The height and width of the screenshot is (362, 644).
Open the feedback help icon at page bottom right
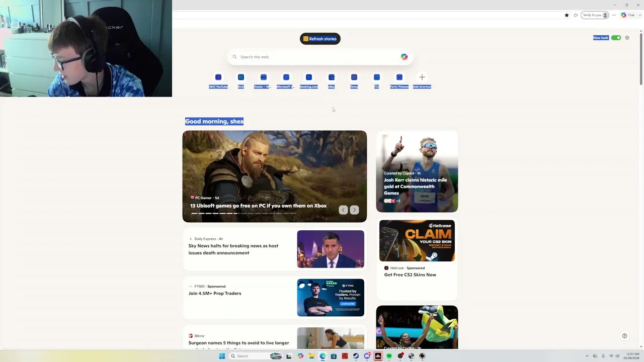point(624,336)
